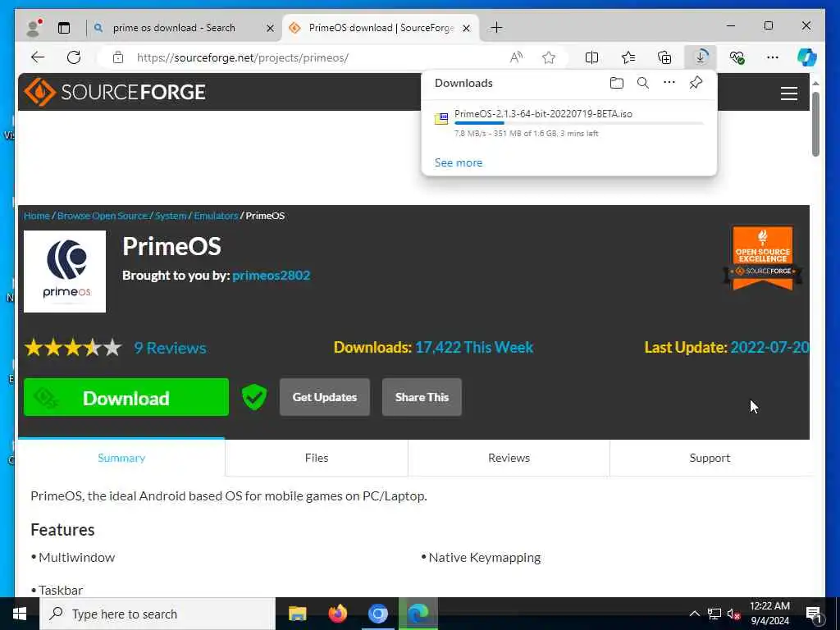Click the PrimeOS-2.1.3 ISO file name

coord(543,113)
